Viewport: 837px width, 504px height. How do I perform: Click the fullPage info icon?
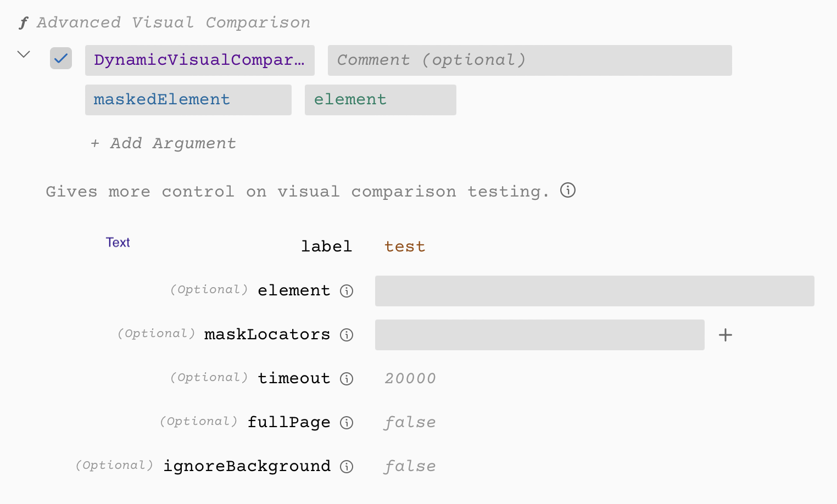point(347,423)
